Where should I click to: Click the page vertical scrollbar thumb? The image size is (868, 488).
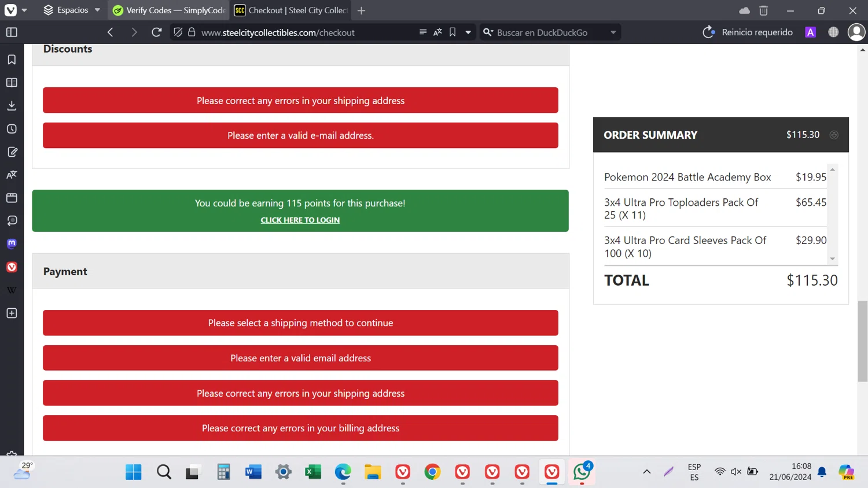tap(863, 341)
